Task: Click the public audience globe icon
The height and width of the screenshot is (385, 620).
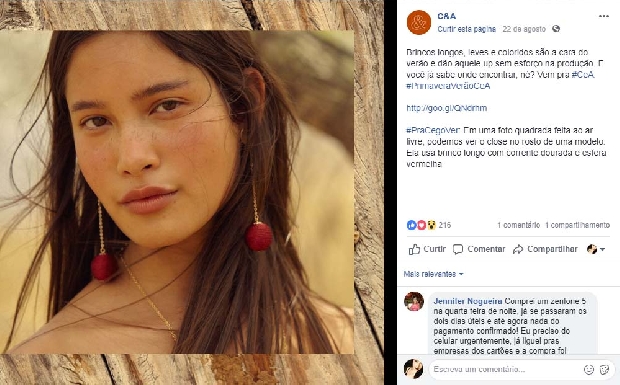Action: 556,29
